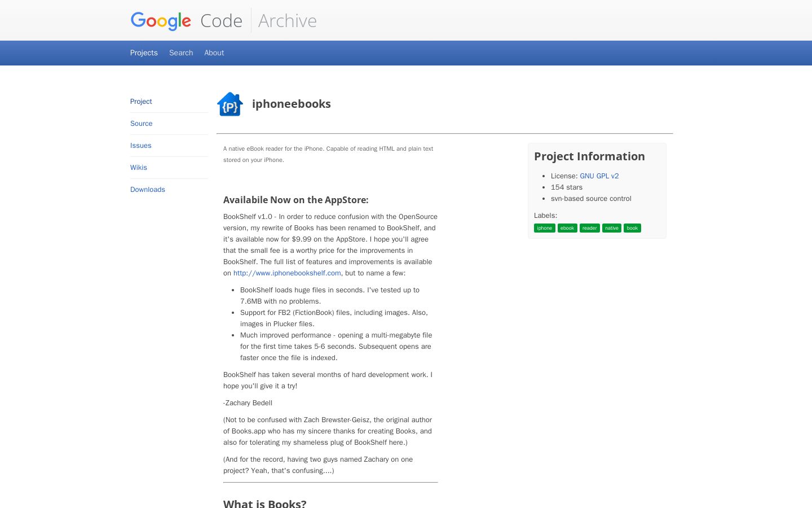Open the Downloads sidebar section
The width and height of the screenshot is (812, 508).
148,190
